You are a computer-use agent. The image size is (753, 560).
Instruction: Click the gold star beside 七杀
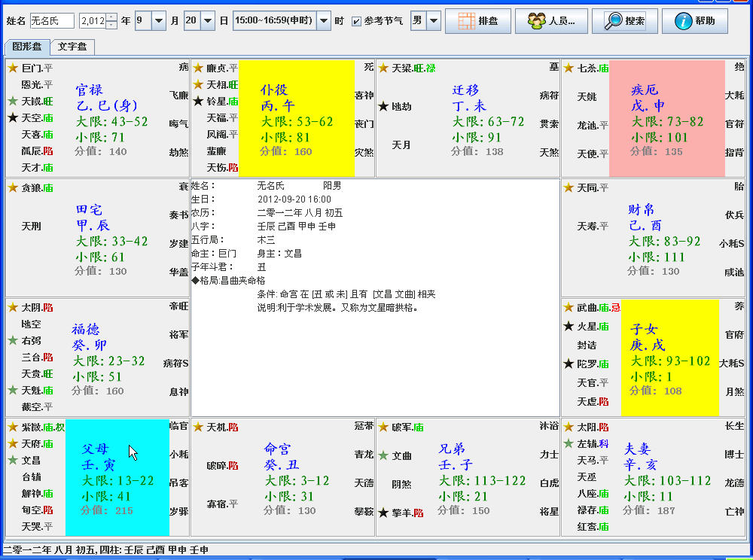coord(569,68)
